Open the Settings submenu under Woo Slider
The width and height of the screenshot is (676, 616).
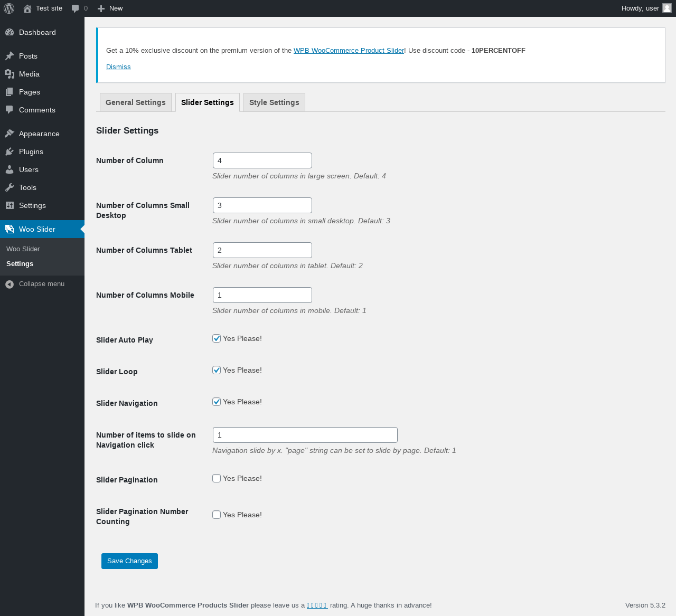pos(20,263)
